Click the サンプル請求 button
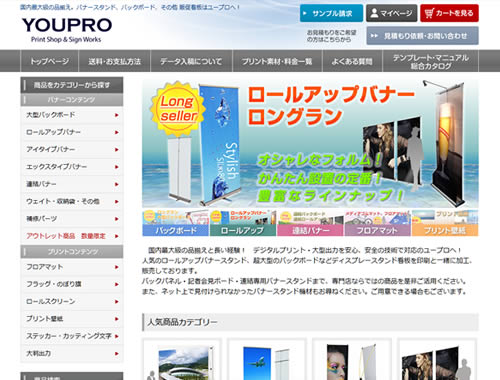500x380 pixels. point(331,13)
